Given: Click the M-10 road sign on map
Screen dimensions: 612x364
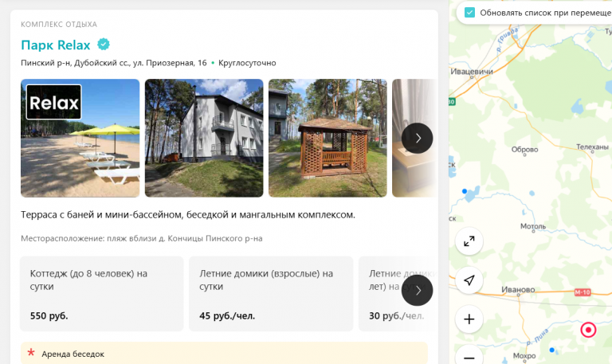Looking at the screenshot, I should point(583,292).
